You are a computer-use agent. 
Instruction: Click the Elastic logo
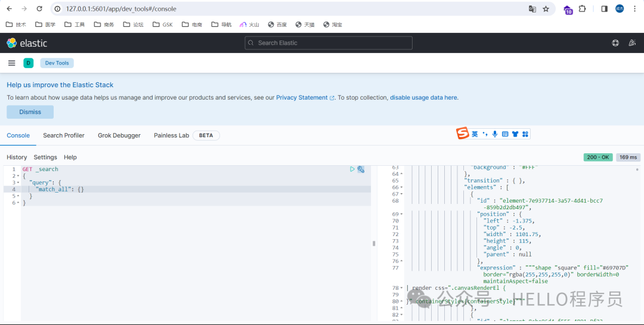[27, 43]
